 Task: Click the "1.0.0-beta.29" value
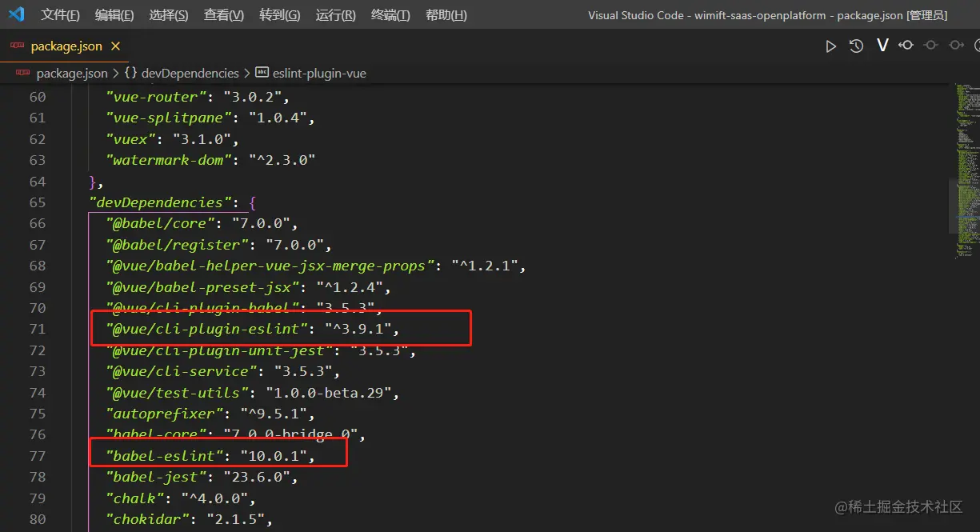coord(328,393)
